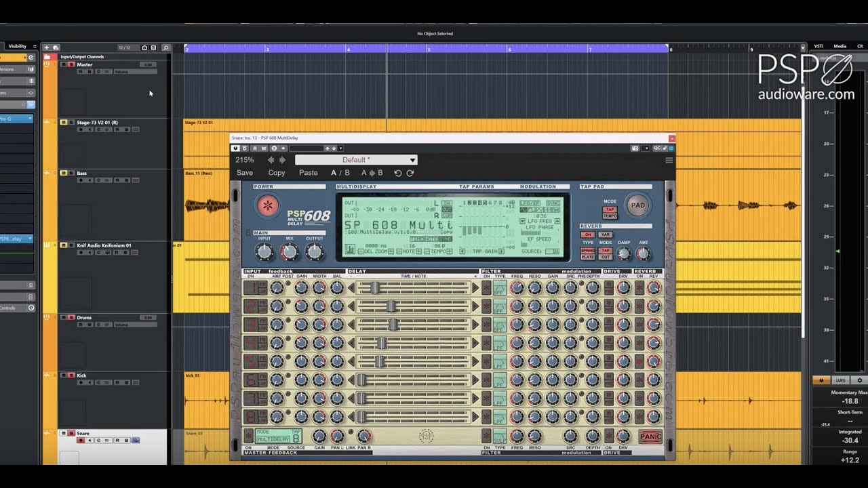Load the previous preset with left arrow
This screenshot has height=488, width=868.
(x=271, y=160)
